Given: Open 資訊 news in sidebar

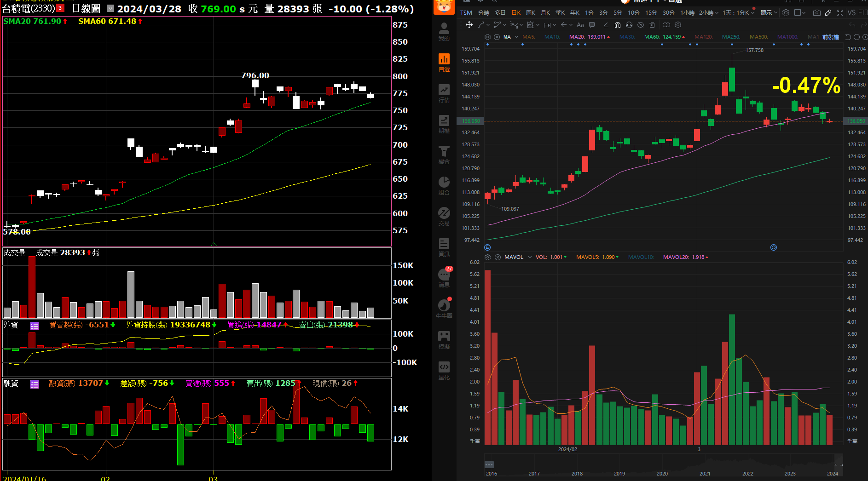Looking at the screenshot, I should pos(444,248).
